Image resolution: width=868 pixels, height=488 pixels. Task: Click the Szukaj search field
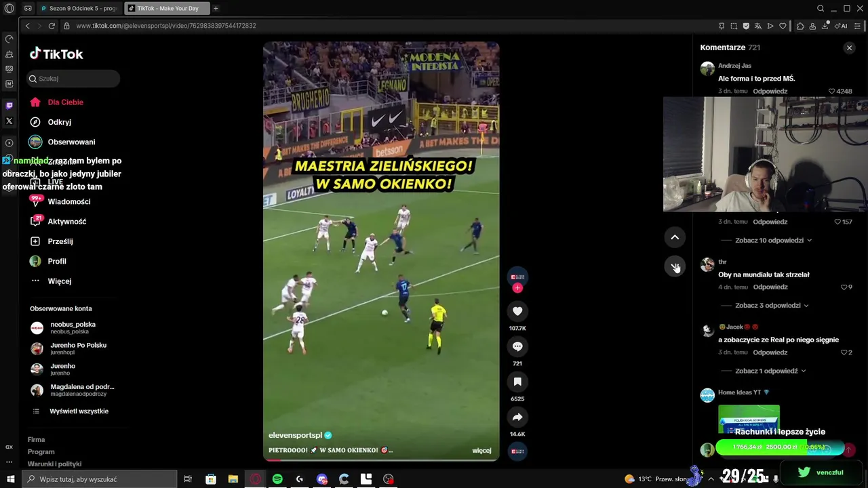(73, 79)
